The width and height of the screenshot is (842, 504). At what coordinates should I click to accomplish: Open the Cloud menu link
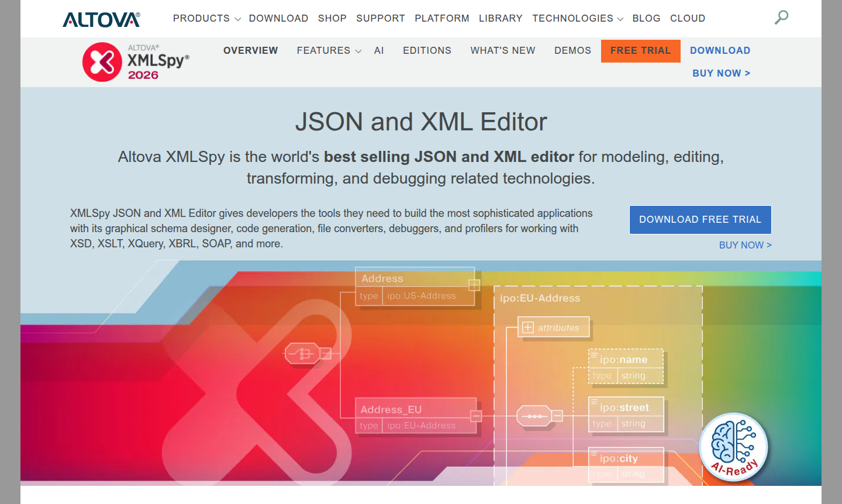point(687,19)
